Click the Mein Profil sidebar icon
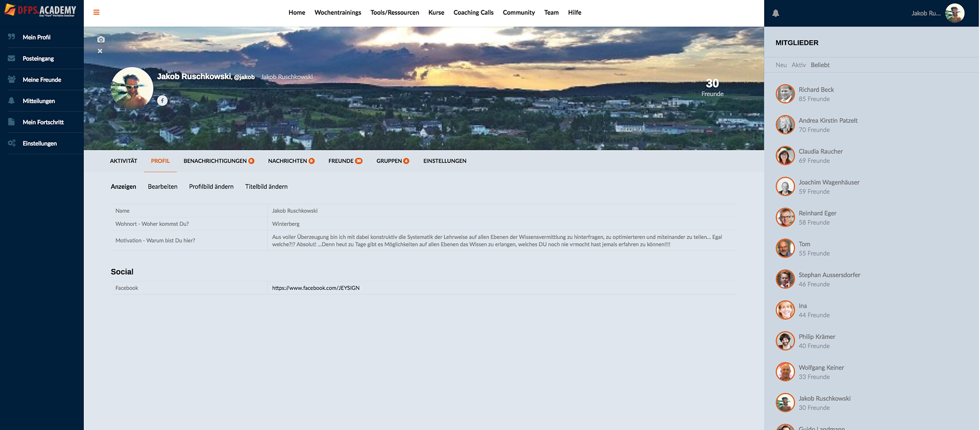The height and width of the screenshot is (430, 980). pyautogui.click(x=11, y=37)
